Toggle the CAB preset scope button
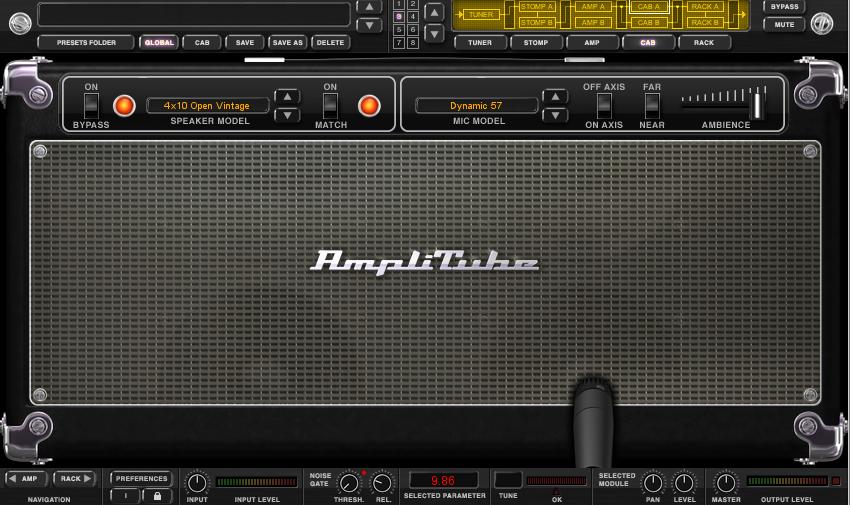 pyautogui.click(x=202, y=43)
